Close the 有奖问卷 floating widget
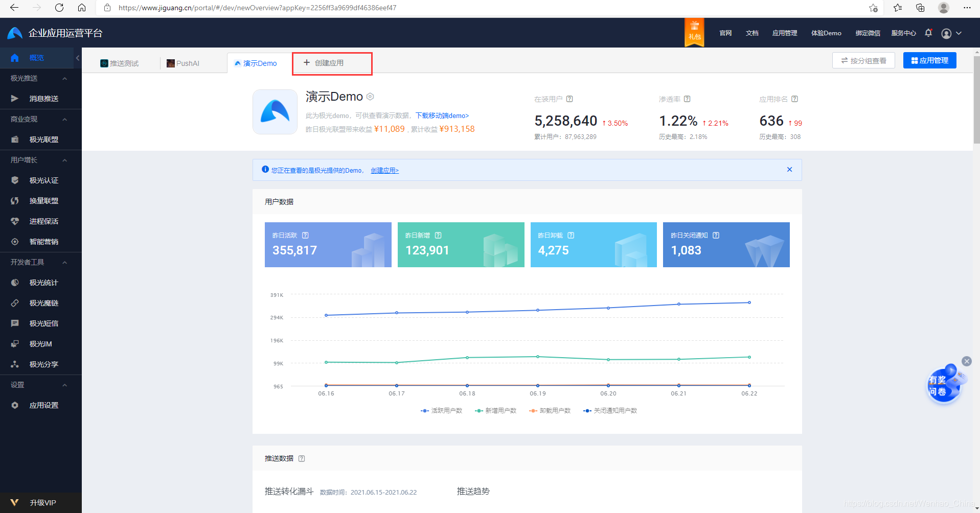The image size is (980, 513). pyautogui.click(x=967, y=361)
